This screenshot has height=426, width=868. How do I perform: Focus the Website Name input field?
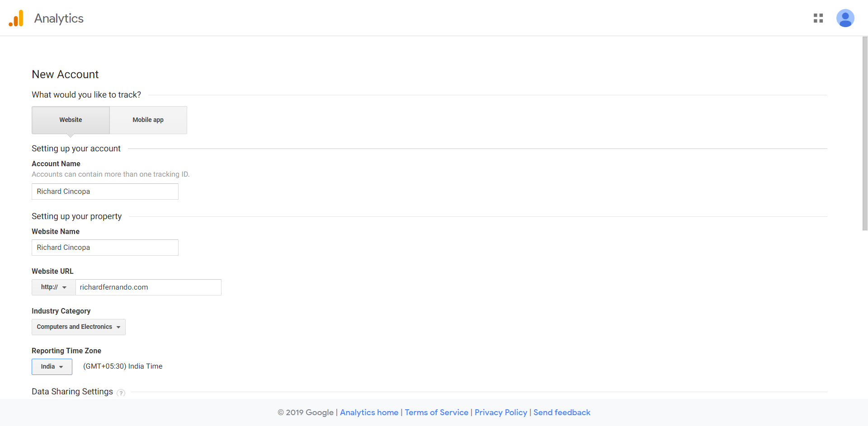point(105,248)
